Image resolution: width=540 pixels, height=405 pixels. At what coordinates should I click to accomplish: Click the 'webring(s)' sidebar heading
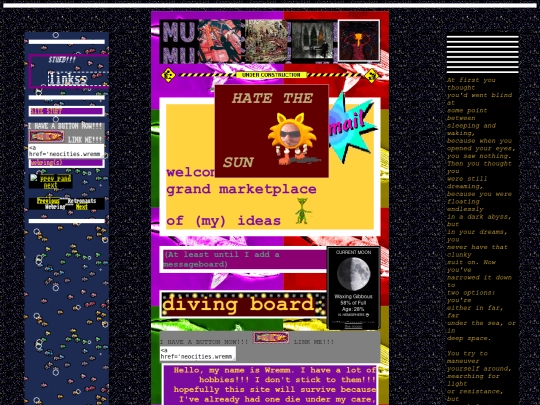(46, 163)
